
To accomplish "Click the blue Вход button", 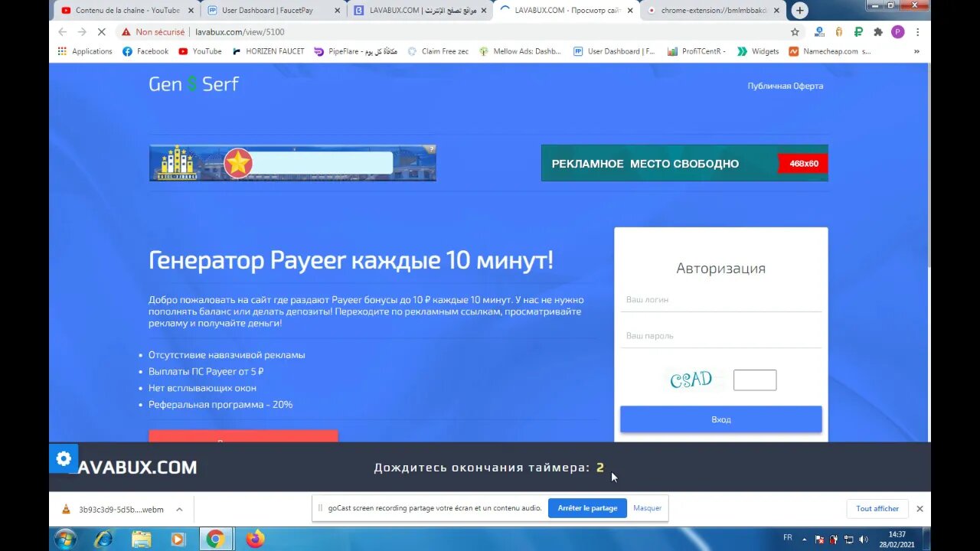I will coord(720,419).
